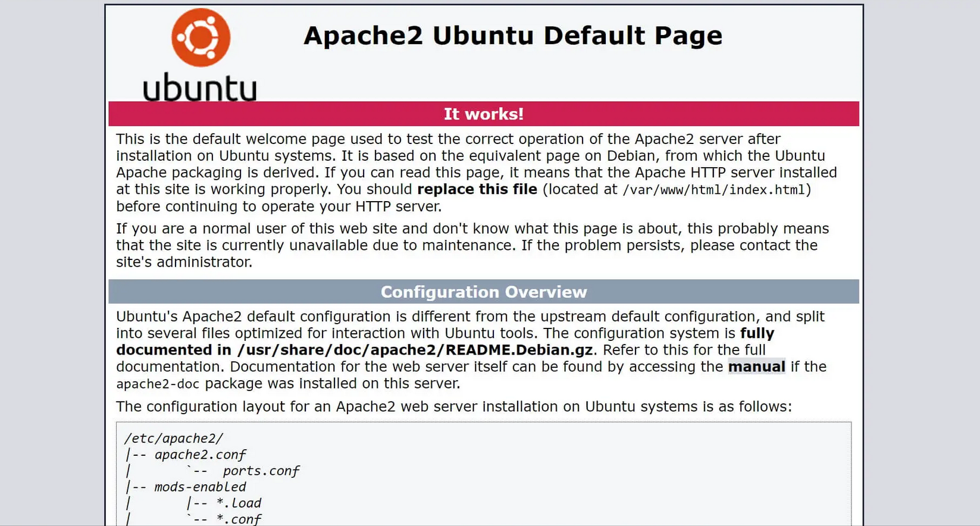The height and width of the screenshot is (526, 980).
Task: Click the Apache2 Ubuntu Default Page heading
Action: (513, 35)
